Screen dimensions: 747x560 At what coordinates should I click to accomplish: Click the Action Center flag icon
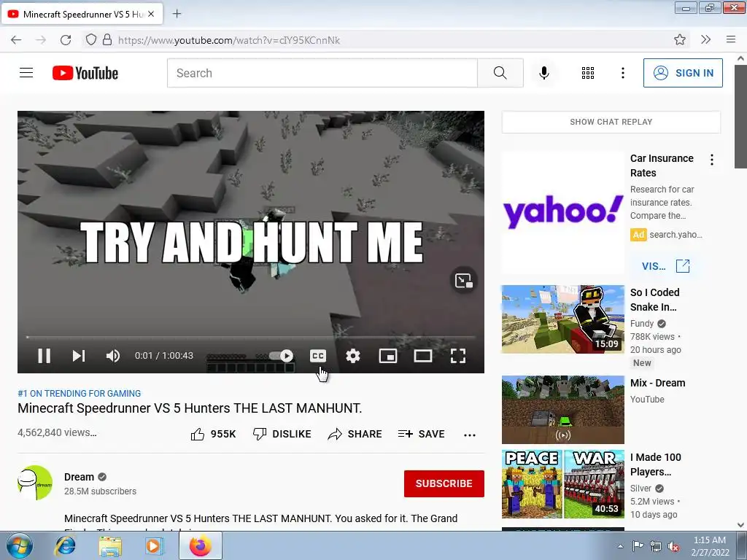coord(638,546)
